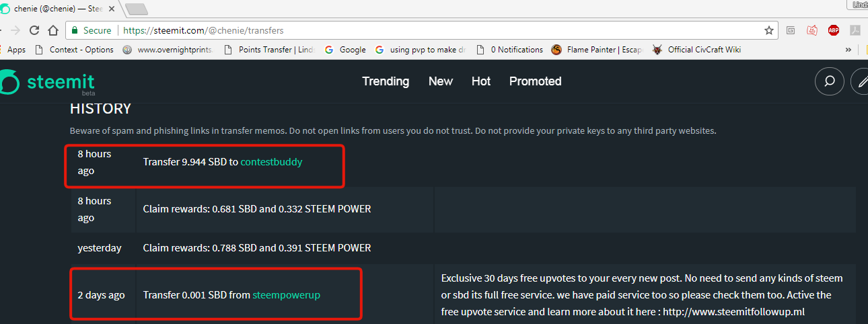This screenshot has height=324, width=868.
Task: Open the contestbuddy user link
Action: 272,162
